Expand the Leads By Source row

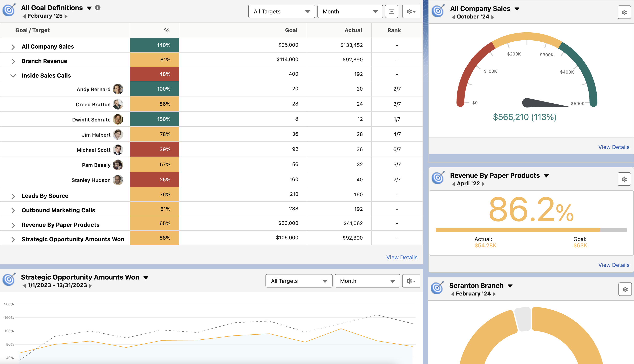coord(13,196)
